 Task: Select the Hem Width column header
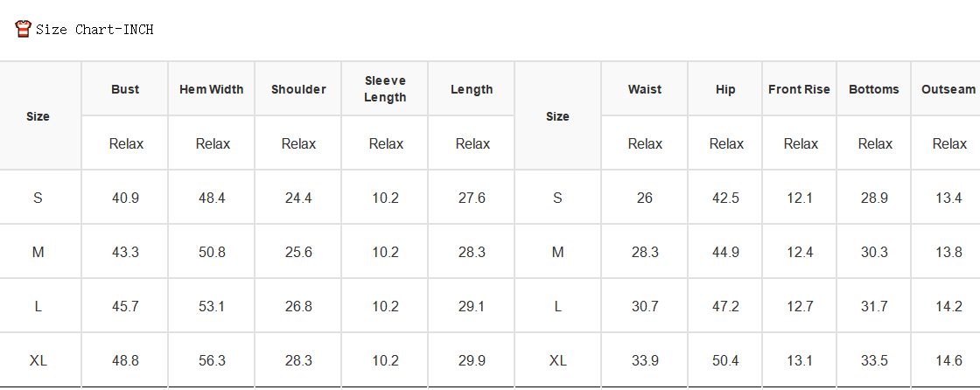click(211, 88)
